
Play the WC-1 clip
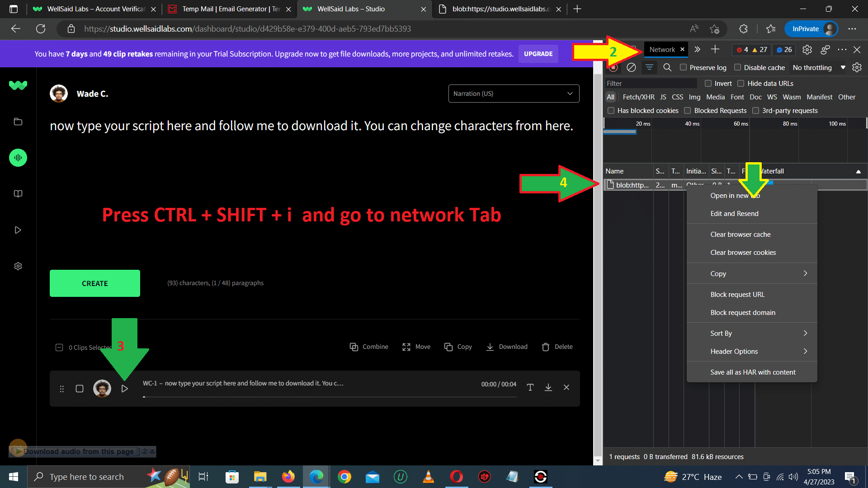point(125,389)
